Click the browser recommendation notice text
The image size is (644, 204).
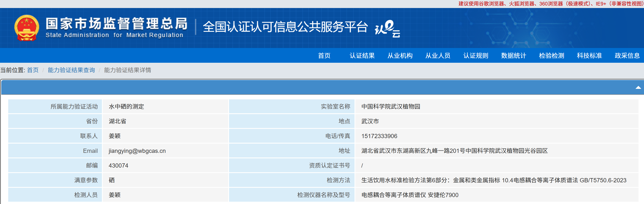pyautogui.click(x=550, y=4)
